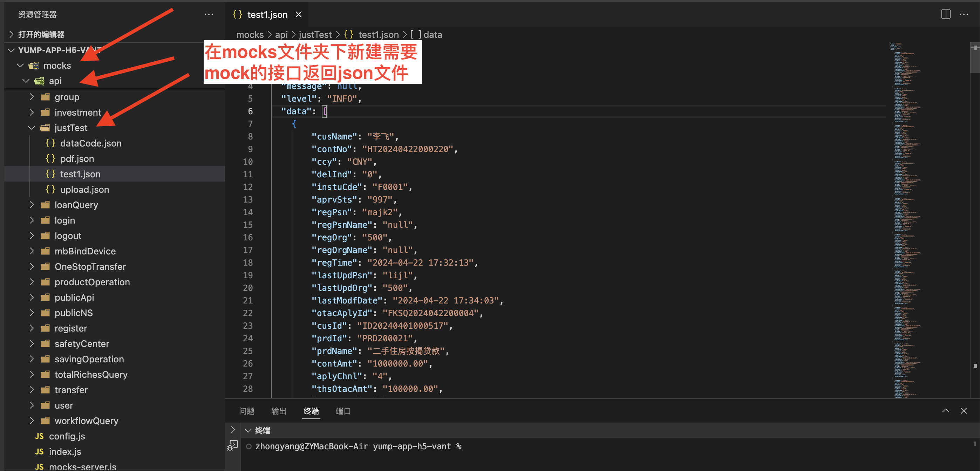Switch to the 输出 output tab

point(279,411)
